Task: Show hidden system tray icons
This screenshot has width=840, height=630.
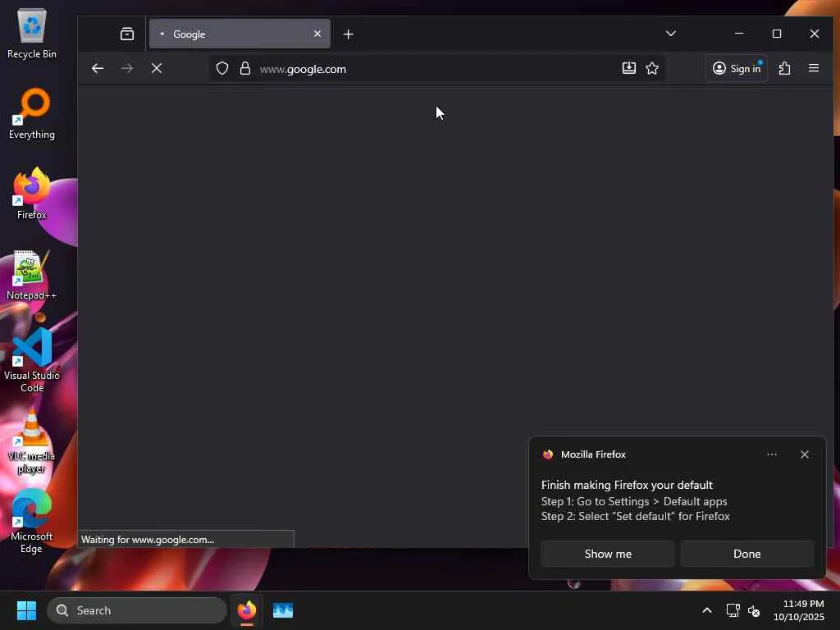Action: 706,610
